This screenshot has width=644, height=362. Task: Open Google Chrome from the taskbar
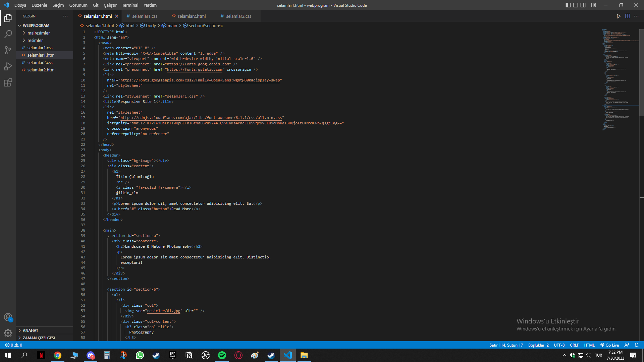[58, 355]
